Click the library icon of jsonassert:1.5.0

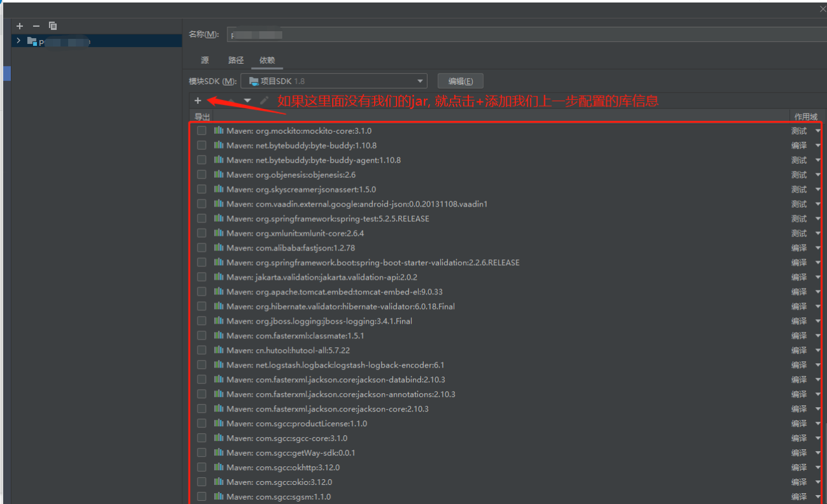(x=219, y=189)
